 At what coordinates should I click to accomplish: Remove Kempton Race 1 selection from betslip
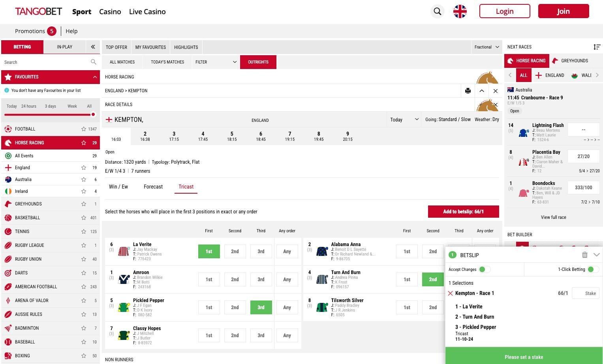tap(450, 293)
